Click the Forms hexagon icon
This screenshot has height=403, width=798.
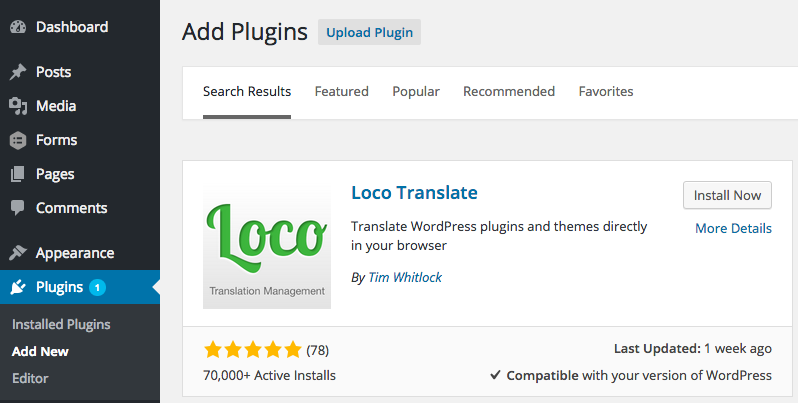[x=18, y=140]
